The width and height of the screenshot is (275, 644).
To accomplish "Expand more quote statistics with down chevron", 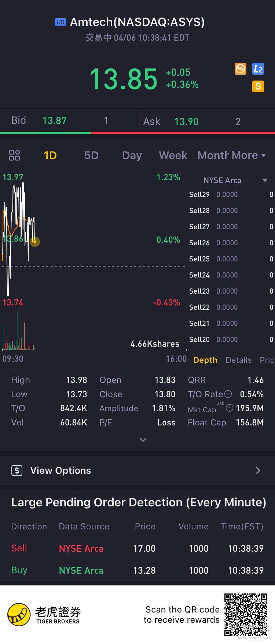I will pyautogui.click(x=143, y=439).
